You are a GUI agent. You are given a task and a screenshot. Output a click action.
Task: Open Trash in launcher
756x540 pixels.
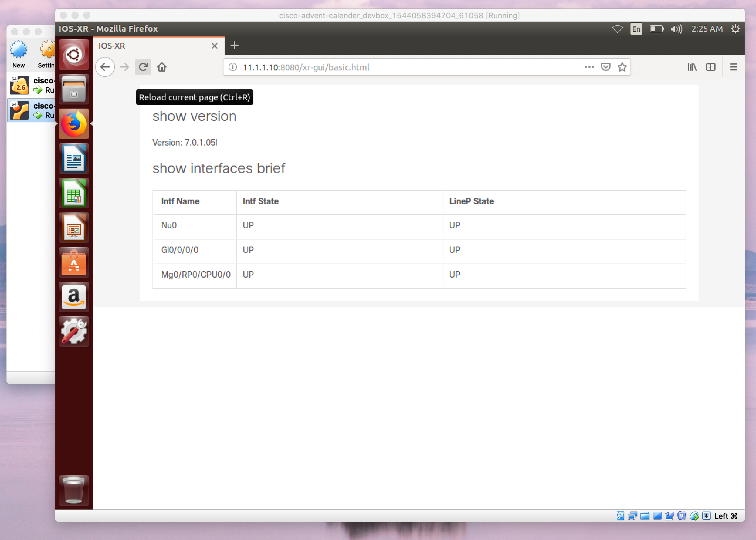pyautogui.click(x=74, y=490)
